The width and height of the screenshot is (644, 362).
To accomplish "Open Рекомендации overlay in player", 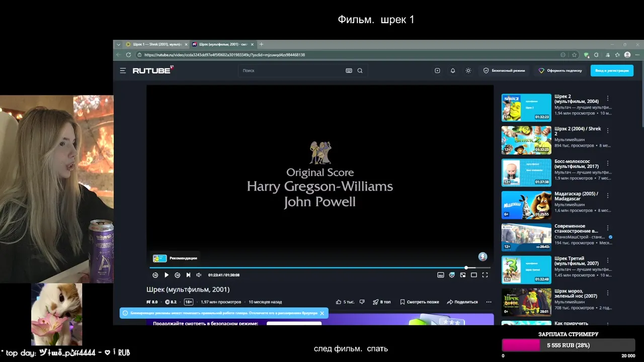I will coord(175,258).
